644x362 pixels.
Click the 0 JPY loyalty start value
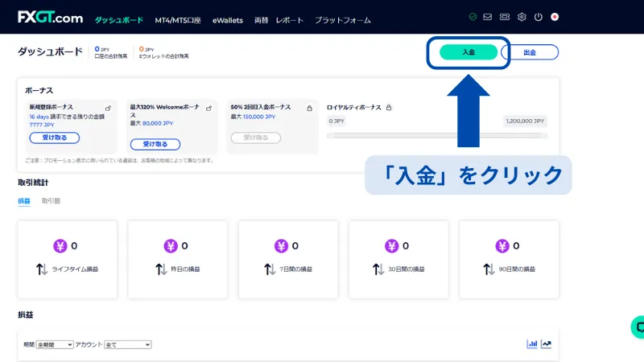click(336, 121)
